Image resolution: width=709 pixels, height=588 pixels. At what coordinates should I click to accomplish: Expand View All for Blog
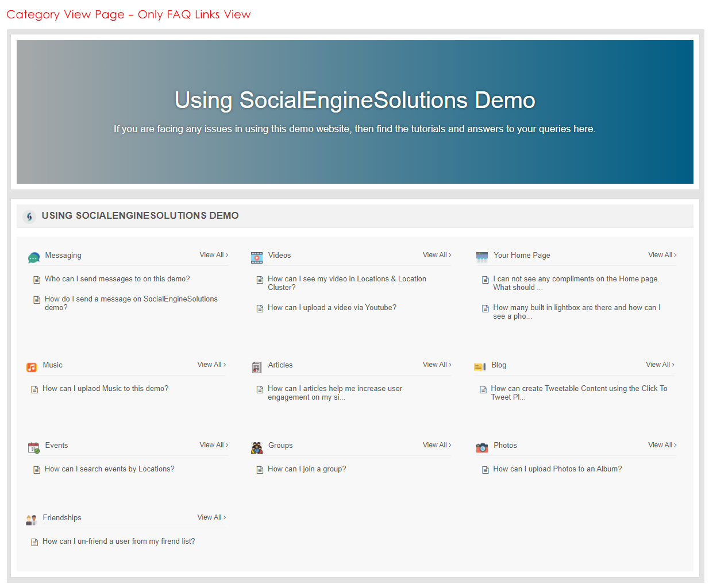tap(660, 365)
